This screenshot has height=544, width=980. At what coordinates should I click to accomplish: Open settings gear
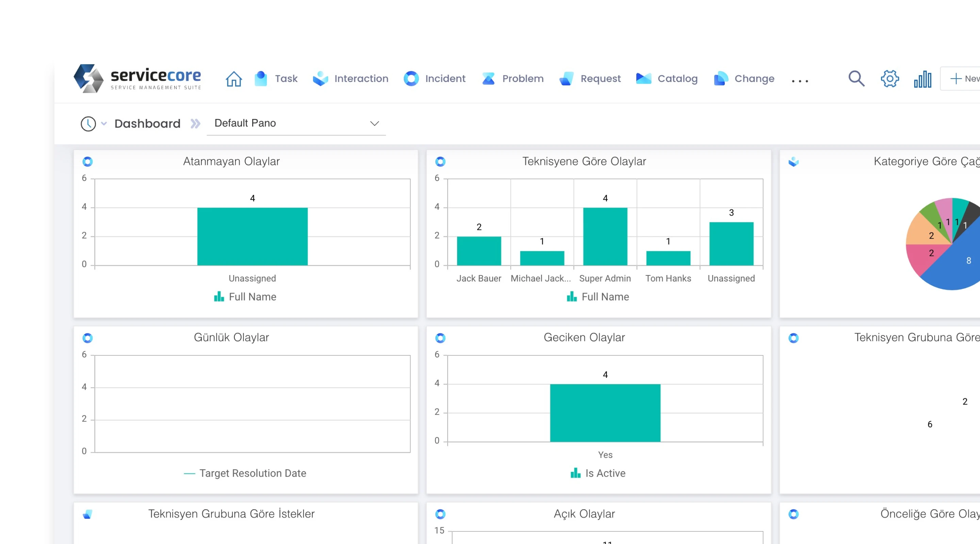coord(890,79)
